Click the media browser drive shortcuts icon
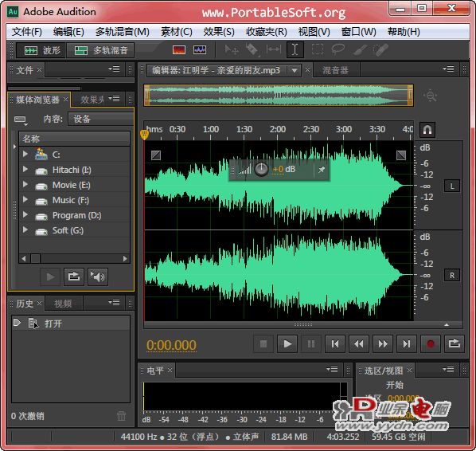Image resolution: width=476 pixels, height=451 pixels. pyautogui.click(x=21, y=120)
